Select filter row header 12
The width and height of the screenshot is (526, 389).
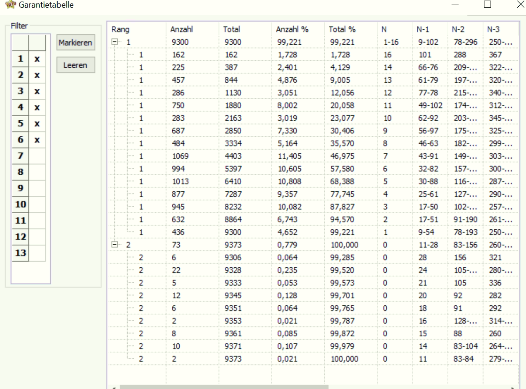tap(20, 237)
